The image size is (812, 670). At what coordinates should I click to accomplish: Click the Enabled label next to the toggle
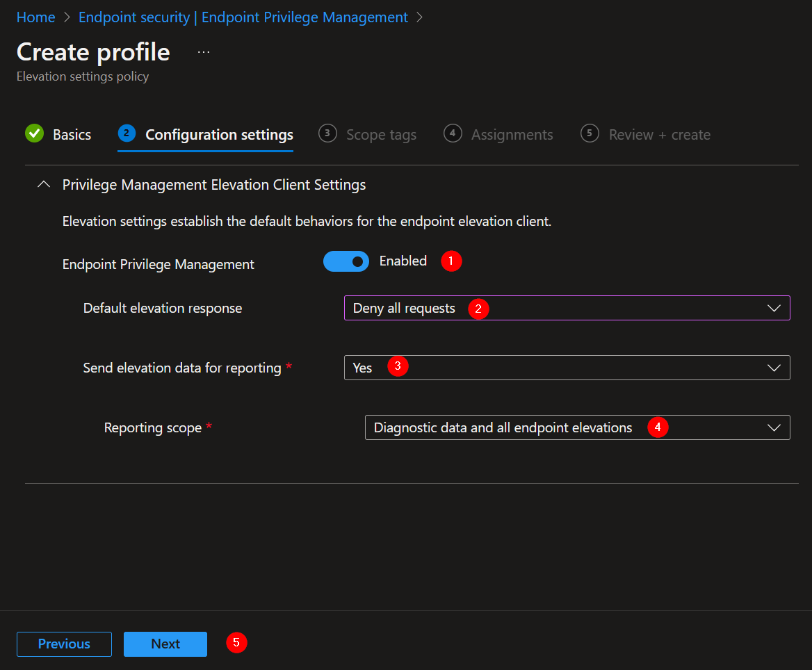[x=403, y=261]
